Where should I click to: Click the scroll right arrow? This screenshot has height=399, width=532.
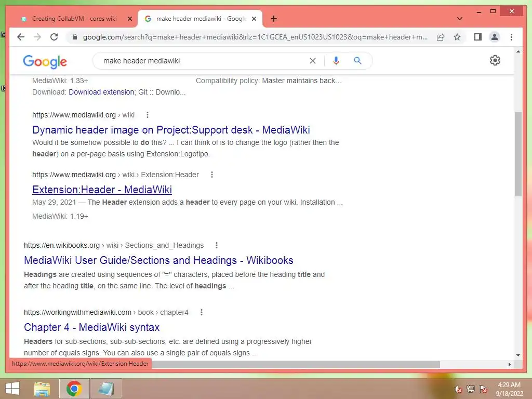point(509,364)
